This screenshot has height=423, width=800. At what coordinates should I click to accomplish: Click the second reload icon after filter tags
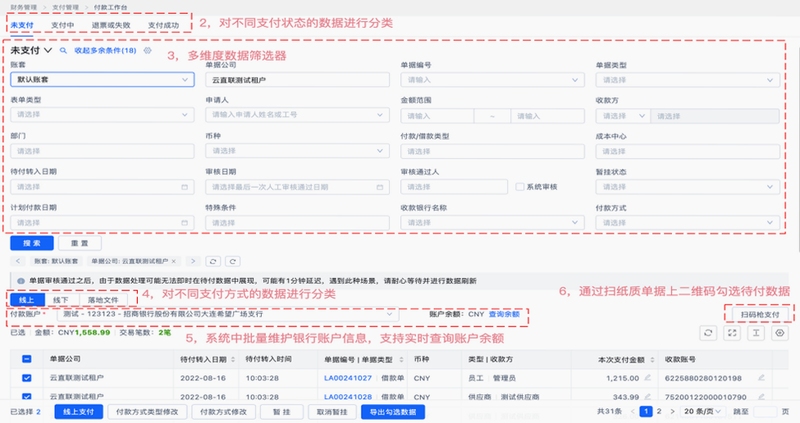pos(233,261)
